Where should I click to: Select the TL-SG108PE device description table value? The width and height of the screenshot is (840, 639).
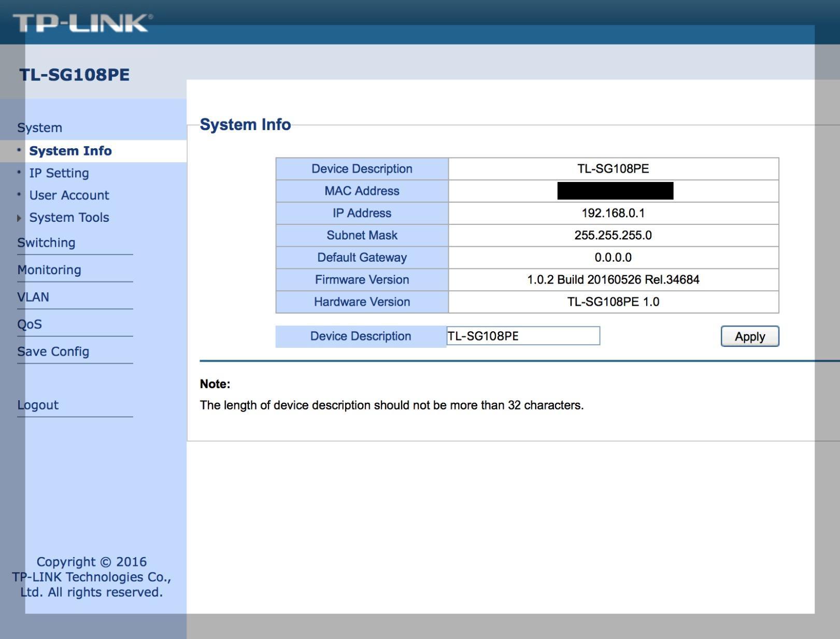pos(613,169)
